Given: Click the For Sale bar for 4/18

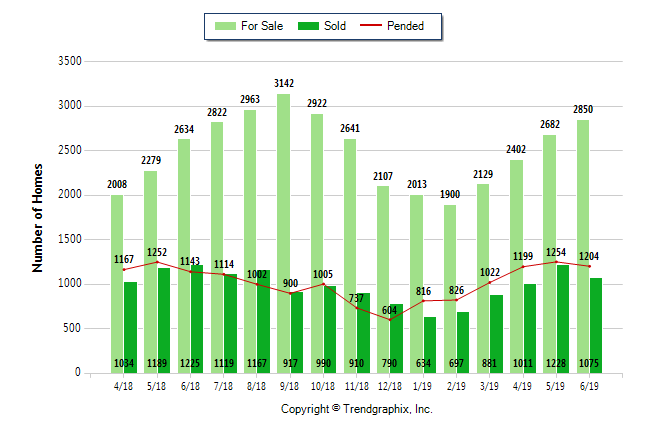Looking at the screenshot, I should pos(117,280).
